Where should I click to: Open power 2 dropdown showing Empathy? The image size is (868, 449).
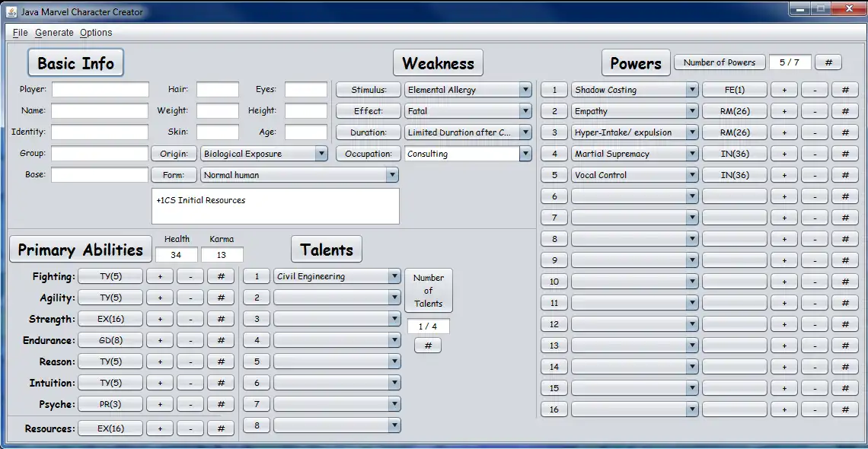point(635,111)
